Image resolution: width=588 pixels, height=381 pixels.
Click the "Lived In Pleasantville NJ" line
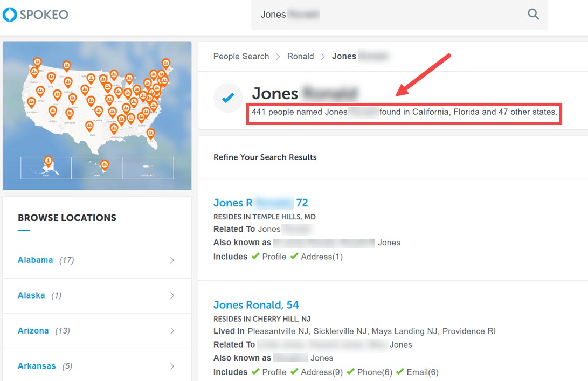pyautogui.click(x=355, y=331)
